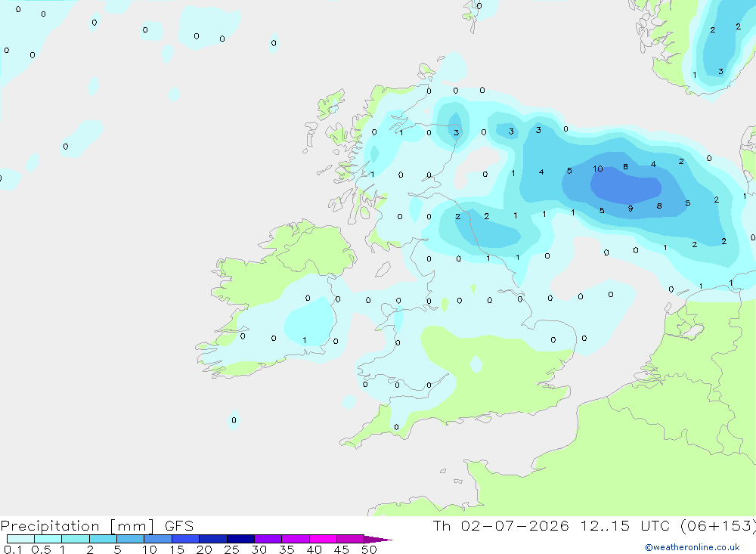Click the 40–45 mm magenta legend swatch
The image size is (756, 554).
tap(323, 539)
